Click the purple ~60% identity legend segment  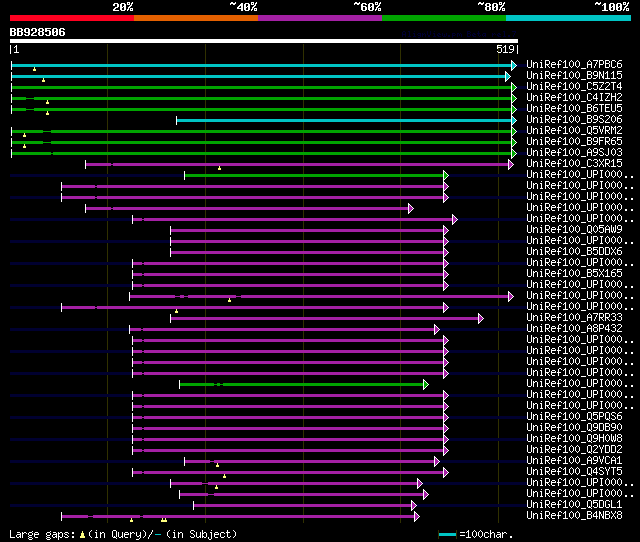[x=320, y=18]
